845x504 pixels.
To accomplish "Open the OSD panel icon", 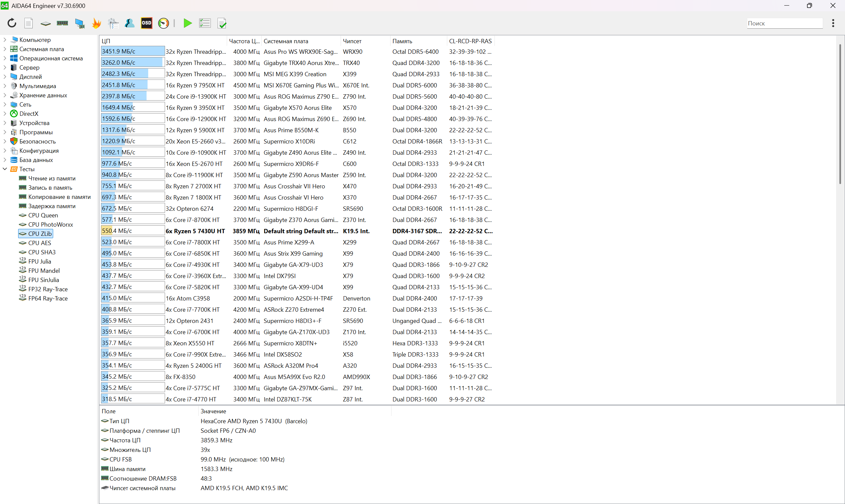I will click(x=147, y=23).
